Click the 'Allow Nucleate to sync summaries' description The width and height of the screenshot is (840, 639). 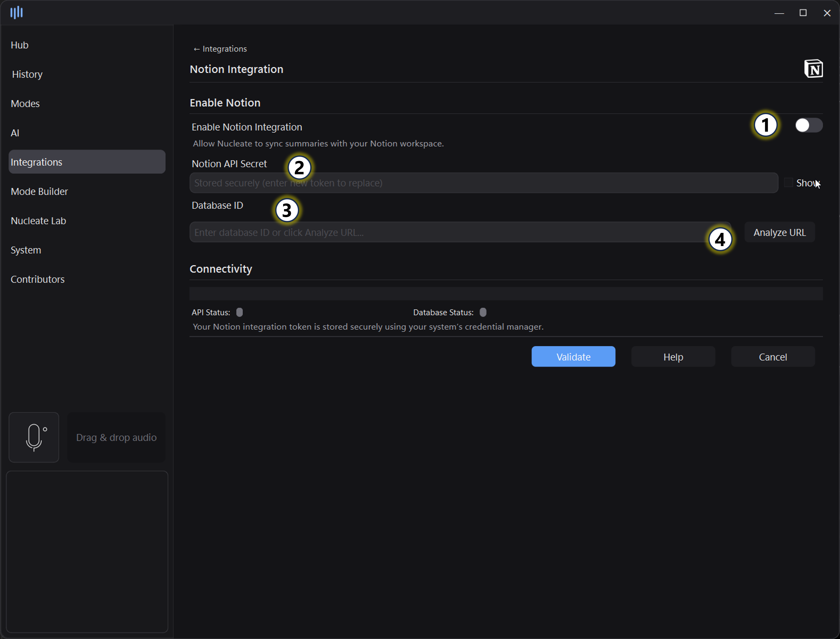click(318, 143)
